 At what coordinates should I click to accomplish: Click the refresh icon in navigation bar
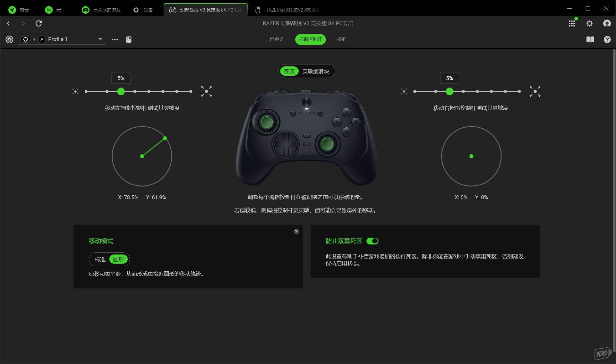coord(38,23)
